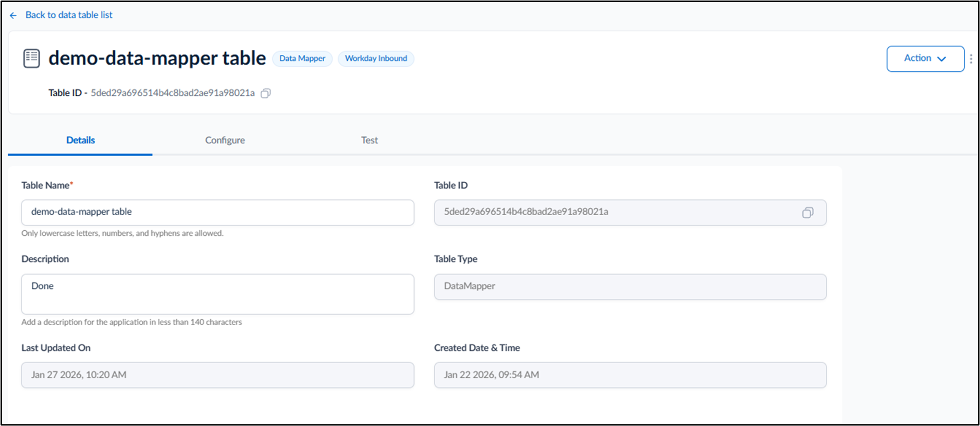Open the Test tab
This screenshot has width=980, height=426.
370,140
